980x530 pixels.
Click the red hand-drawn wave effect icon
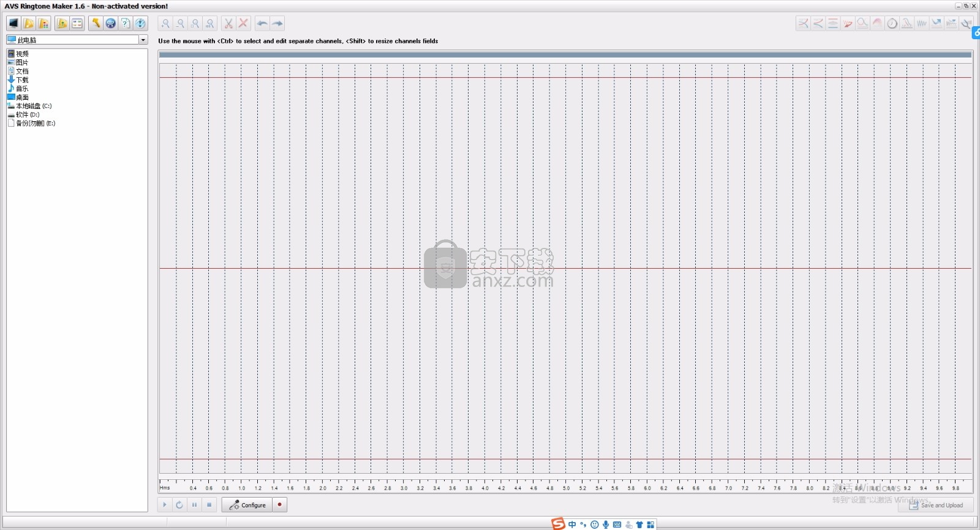(x=848, y=23)
